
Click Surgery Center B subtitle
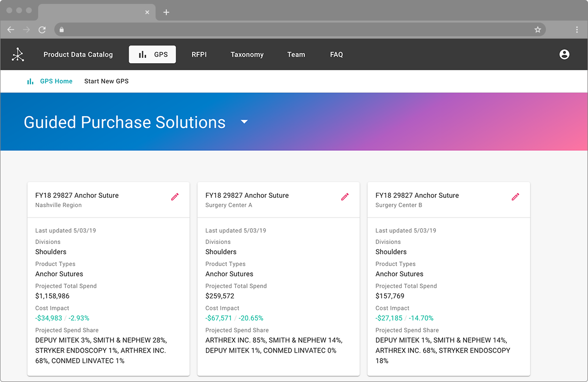(x=399, y=205)
